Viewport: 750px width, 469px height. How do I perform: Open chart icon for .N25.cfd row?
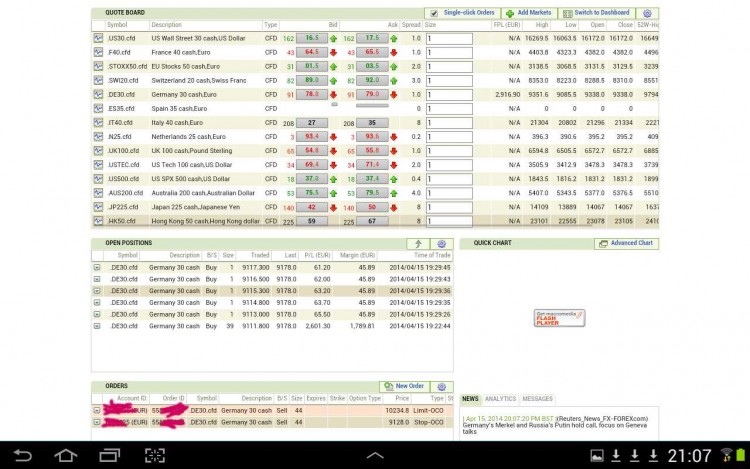point(98,137)
